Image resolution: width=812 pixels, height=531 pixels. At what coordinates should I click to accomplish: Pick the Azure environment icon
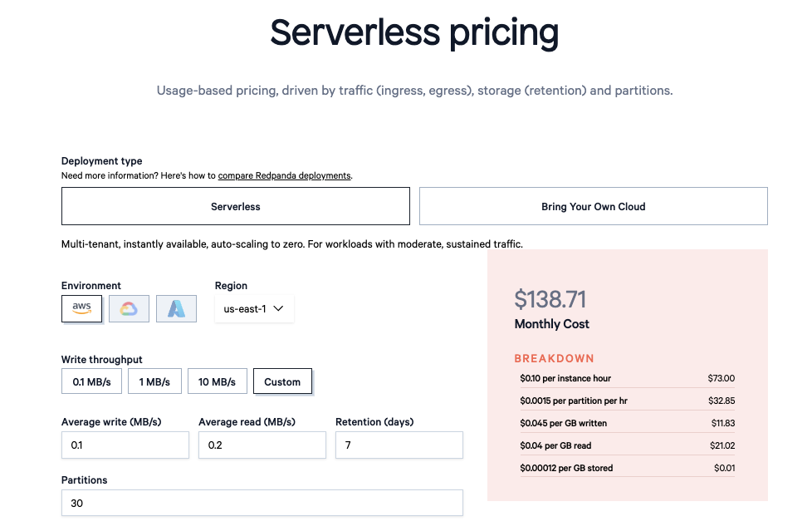tap(176, 308)
